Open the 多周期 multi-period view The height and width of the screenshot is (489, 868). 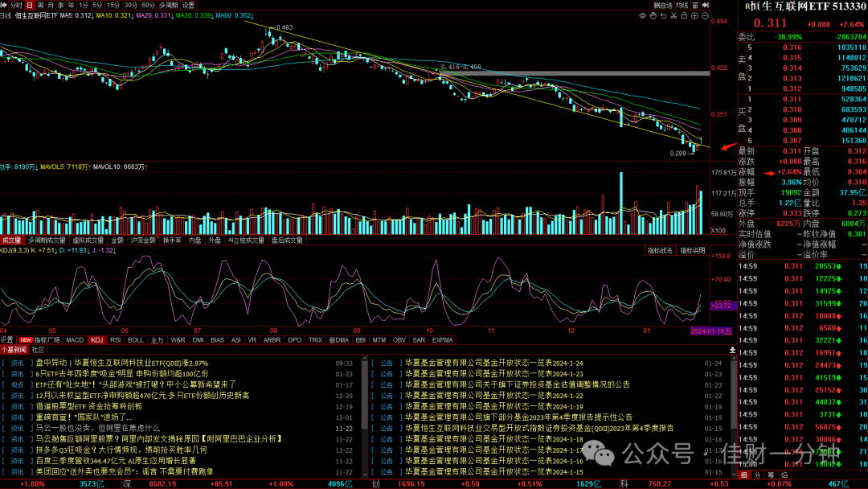tap(168, 5)
